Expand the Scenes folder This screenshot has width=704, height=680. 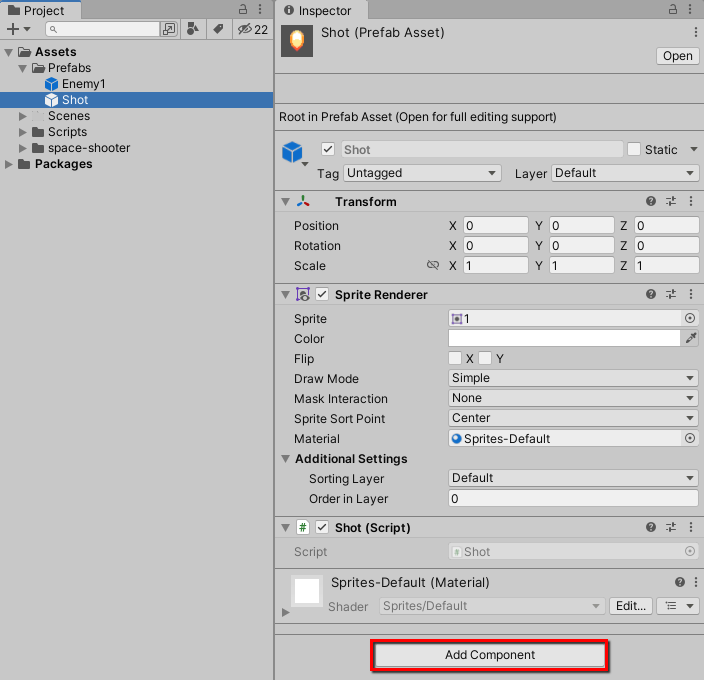coord(22,116)
